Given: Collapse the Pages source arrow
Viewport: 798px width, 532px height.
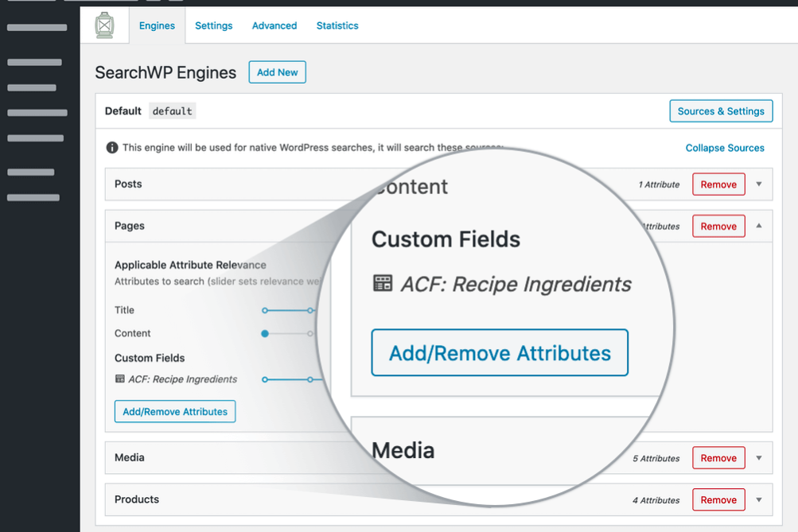Looking at the screenshot, I should 758,226.
